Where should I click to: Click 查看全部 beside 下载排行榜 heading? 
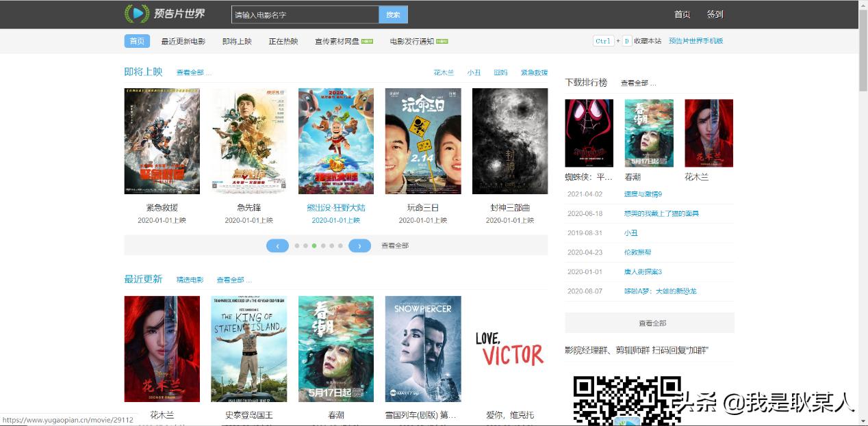pyautogui.click(x=638, y=83)
